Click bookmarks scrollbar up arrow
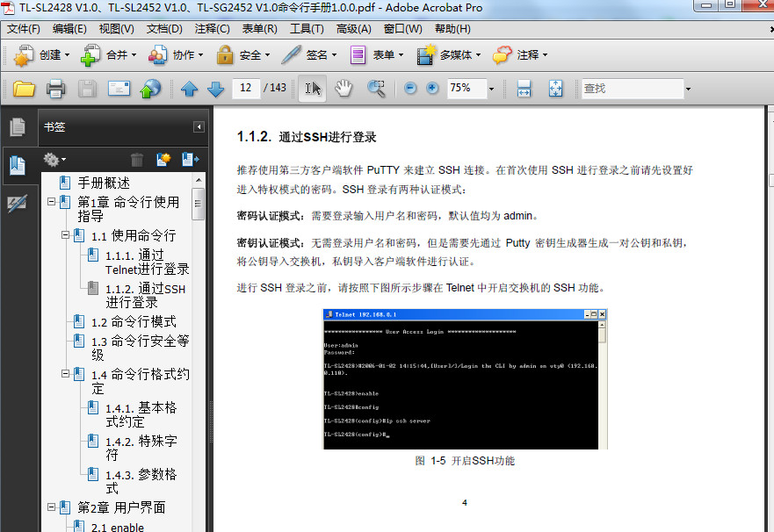 [198, 180]
